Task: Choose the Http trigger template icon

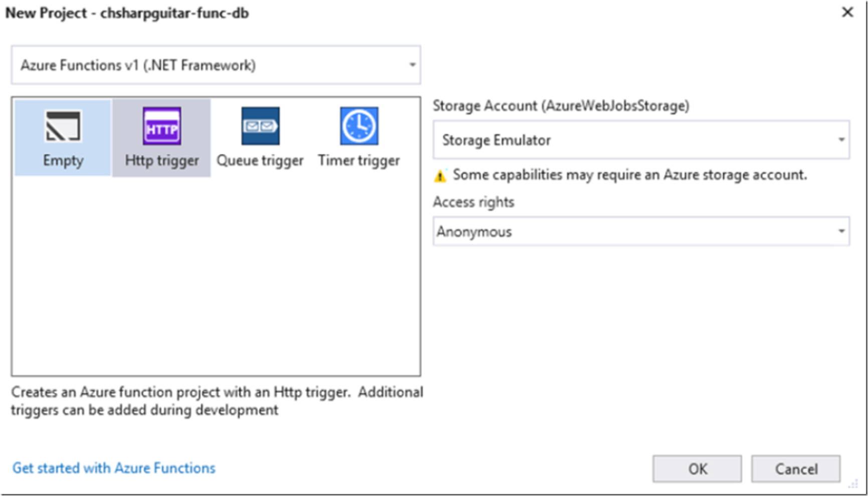Action: click(x=161, y=126)
